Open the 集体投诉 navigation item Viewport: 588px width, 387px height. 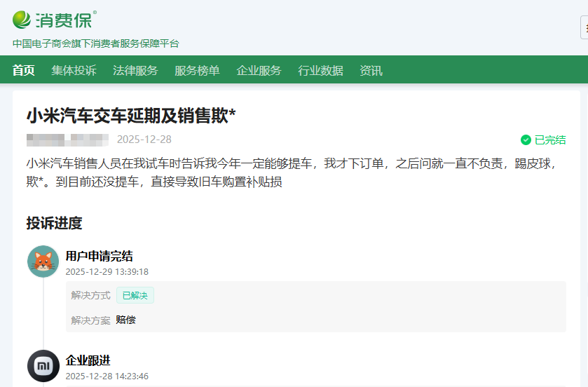[x=74, y=71]
